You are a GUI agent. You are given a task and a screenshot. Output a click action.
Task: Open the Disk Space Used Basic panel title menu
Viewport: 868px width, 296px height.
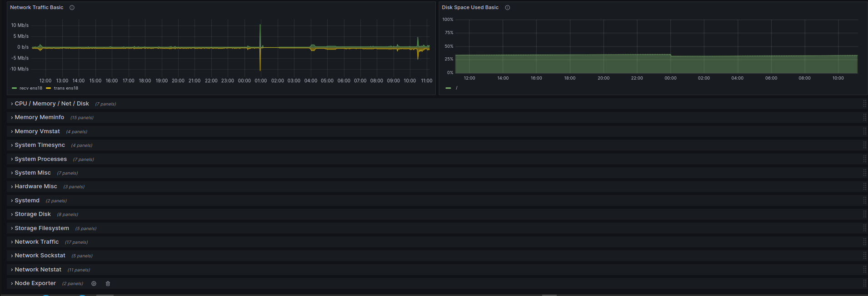(470, 7)
